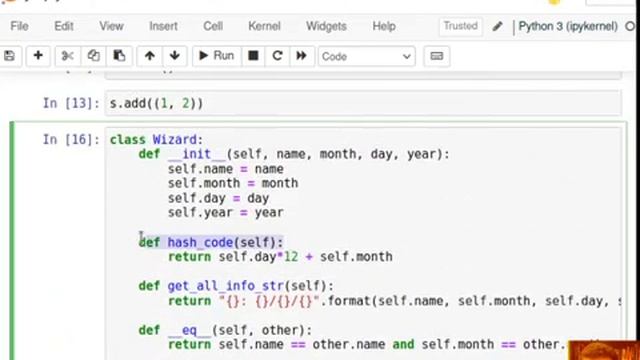Open the Edit menu
This screenshot has height=360, width=640.
tap(64, 26)
